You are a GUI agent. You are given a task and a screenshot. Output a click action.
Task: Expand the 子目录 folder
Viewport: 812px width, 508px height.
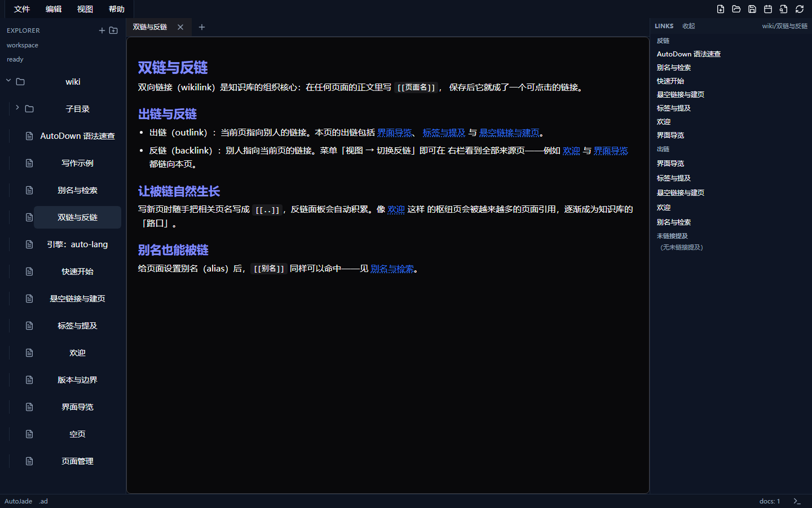[x=17, y=108]
